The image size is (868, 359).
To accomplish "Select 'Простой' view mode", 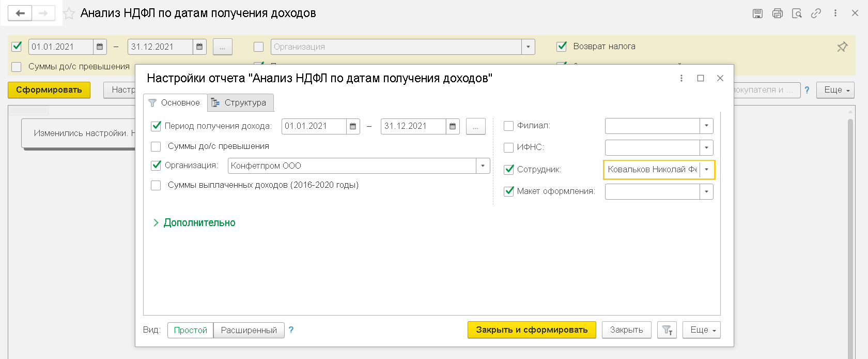I will tap(190, 330).
